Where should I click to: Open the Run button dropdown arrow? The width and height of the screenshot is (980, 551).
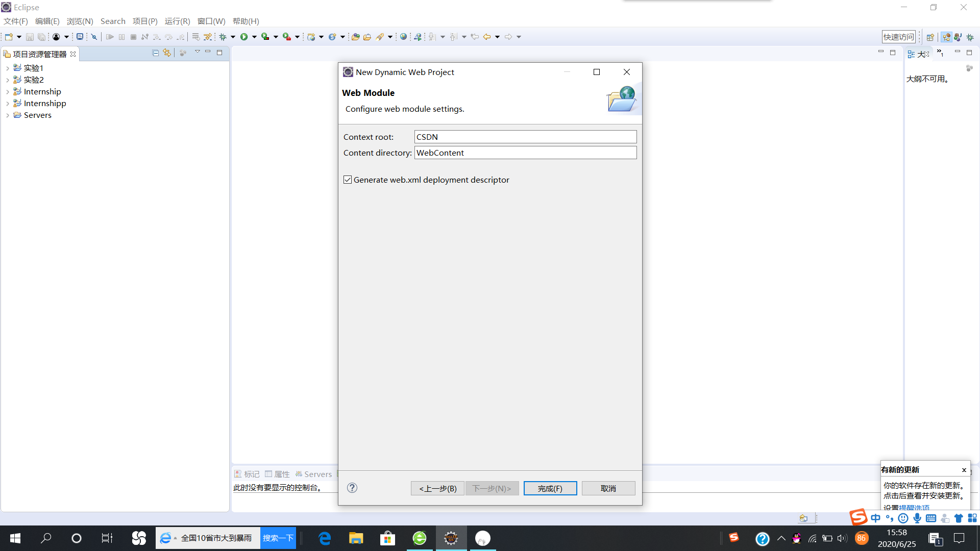[x=254, y=37]
